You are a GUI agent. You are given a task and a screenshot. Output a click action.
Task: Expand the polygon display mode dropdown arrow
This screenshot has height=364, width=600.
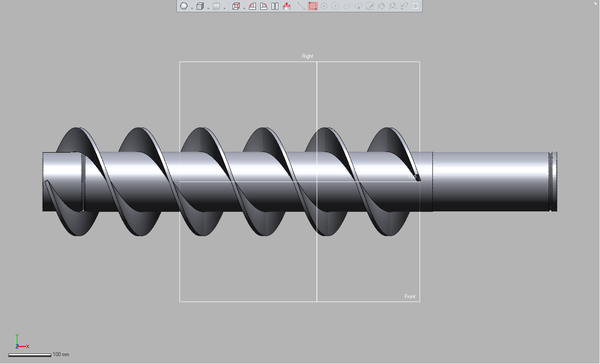pyautogui.click(x=192, y=8)
